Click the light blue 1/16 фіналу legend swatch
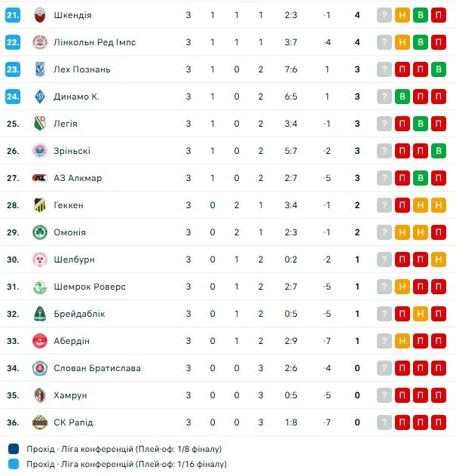This screenshot has width=456, height=476. coord(14,464)
